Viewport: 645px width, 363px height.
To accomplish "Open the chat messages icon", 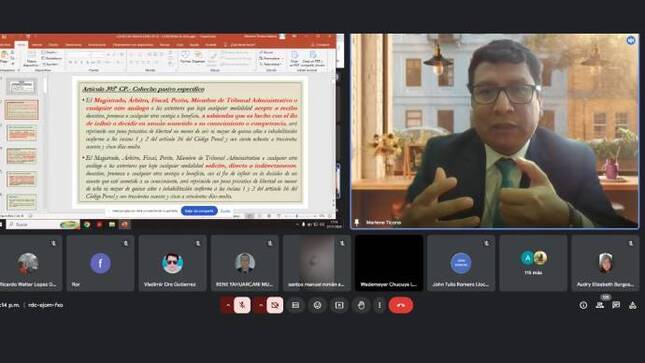I will 616,305.
